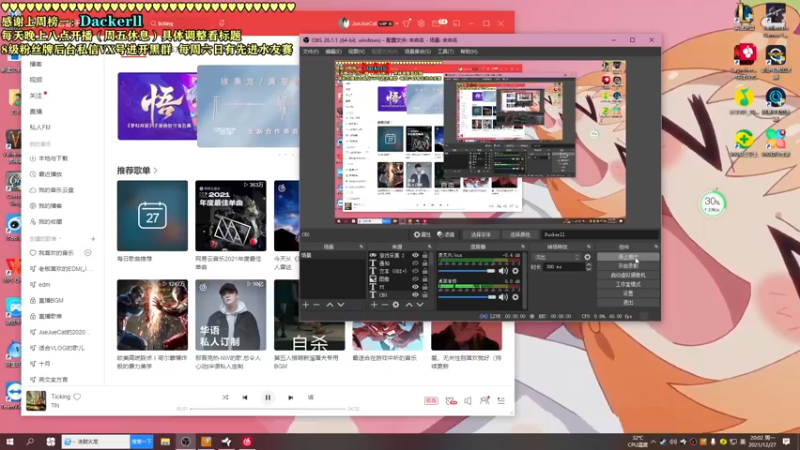Open microphone channel settings gear in mixer

(515, 271)
